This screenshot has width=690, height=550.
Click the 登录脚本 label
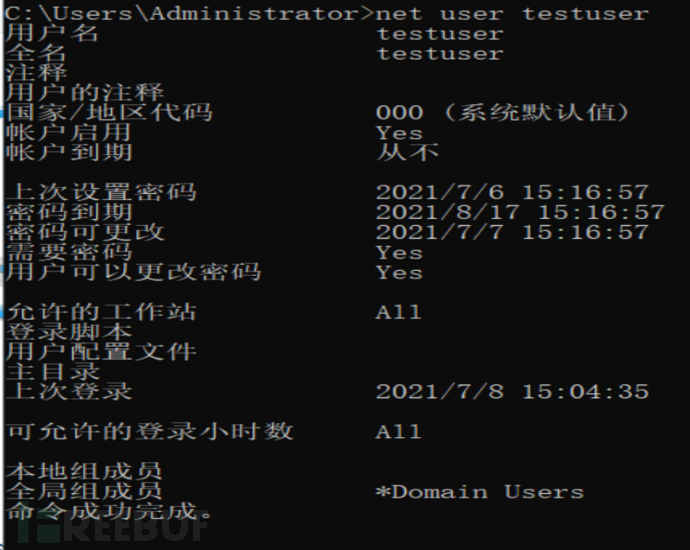pyautogui.click(x=69, y=332)
